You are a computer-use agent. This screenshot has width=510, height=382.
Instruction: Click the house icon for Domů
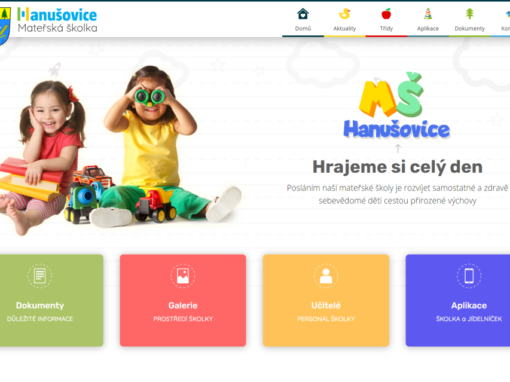(303, 14)
